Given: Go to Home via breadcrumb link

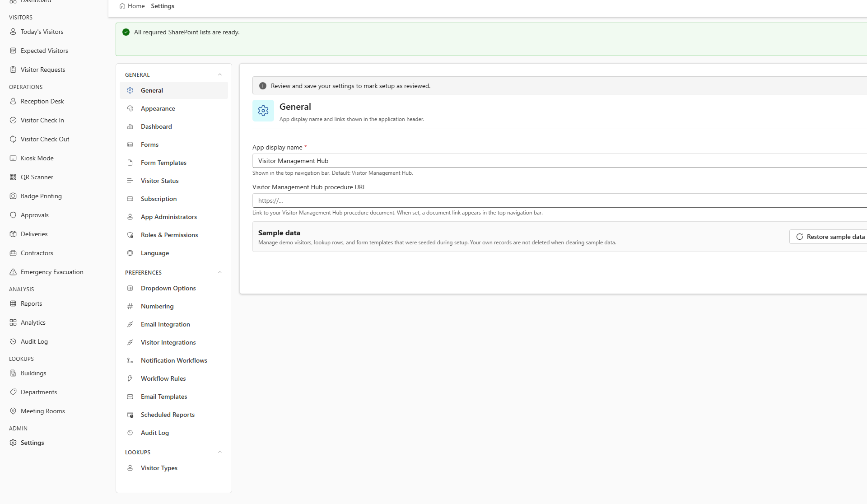Looking at the screenshot, I should 132,6.
